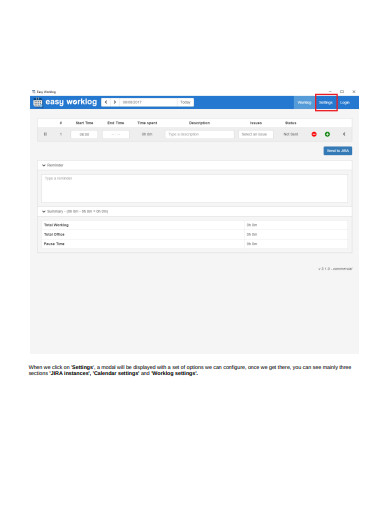The height and width of the screenshot is (505, 390).
Task: Click the reminder text area
Action: (x=194, y=188)
